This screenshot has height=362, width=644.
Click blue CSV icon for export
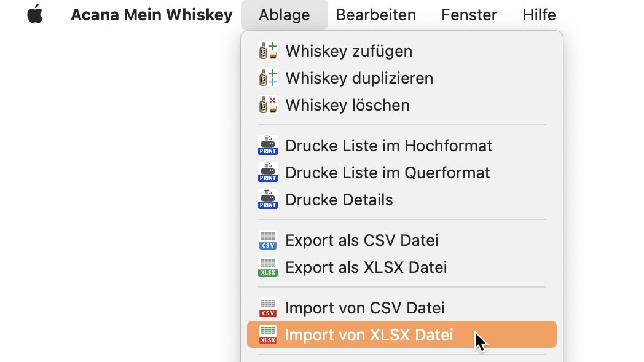point(268,240)
